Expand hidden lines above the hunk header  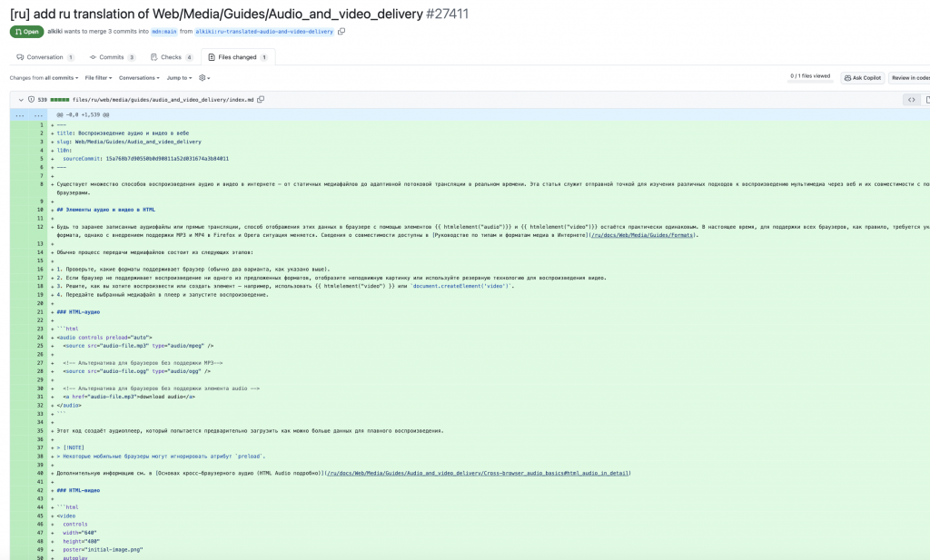[x=20, y=115]
